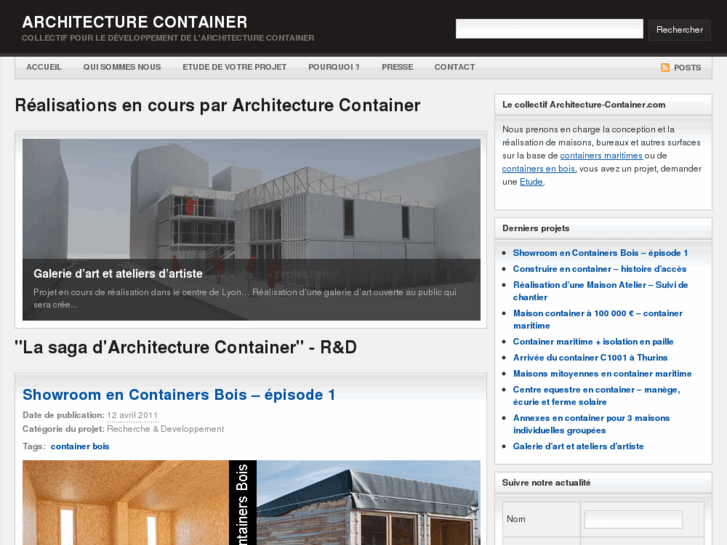727x545 pixels.
Task: Open the POSTS feed link
Action: tap(687, 68)
